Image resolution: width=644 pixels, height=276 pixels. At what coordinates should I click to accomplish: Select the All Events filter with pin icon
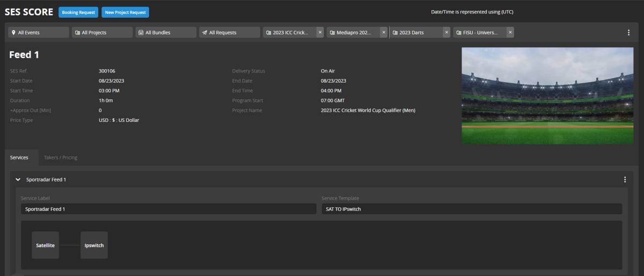click(39, 32)
